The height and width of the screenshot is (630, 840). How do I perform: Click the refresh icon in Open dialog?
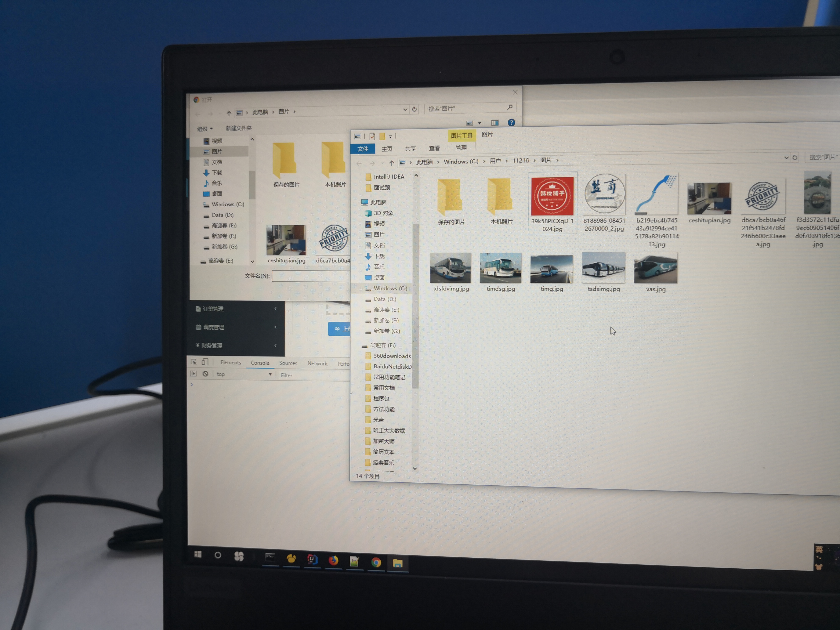click(x=414, y=109)
